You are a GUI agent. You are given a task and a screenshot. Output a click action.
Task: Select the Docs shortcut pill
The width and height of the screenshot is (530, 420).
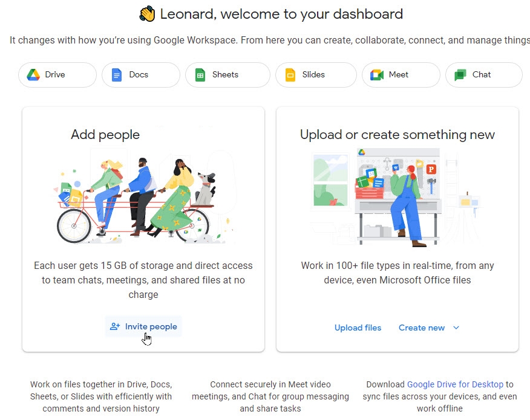[140, 74]
